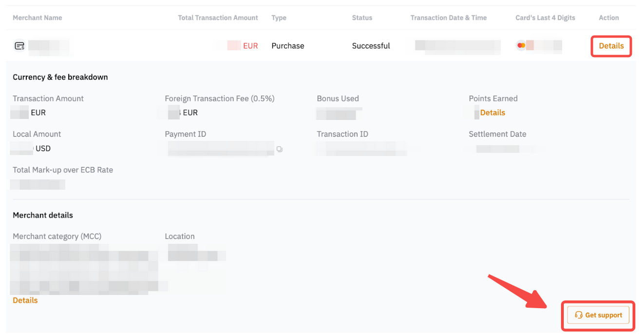Open Details link below Merchant category
The width and height of the screenshot is (644, 334).
pos(25,300)
